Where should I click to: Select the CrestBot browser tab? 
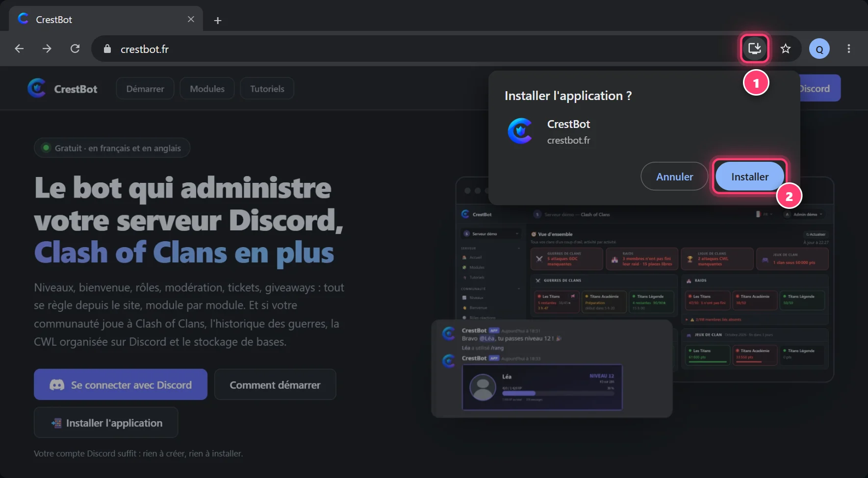coord(105,20)
